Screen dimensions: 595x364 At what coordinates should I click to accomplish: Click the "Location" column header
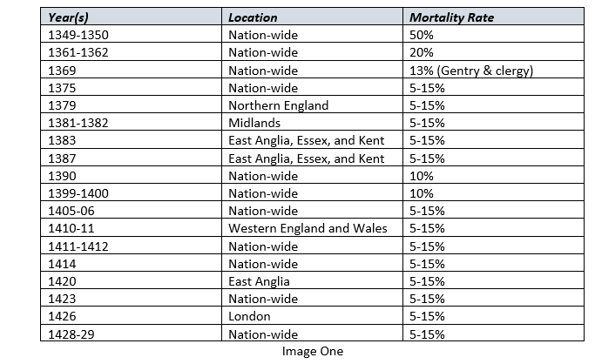[253, 17]
